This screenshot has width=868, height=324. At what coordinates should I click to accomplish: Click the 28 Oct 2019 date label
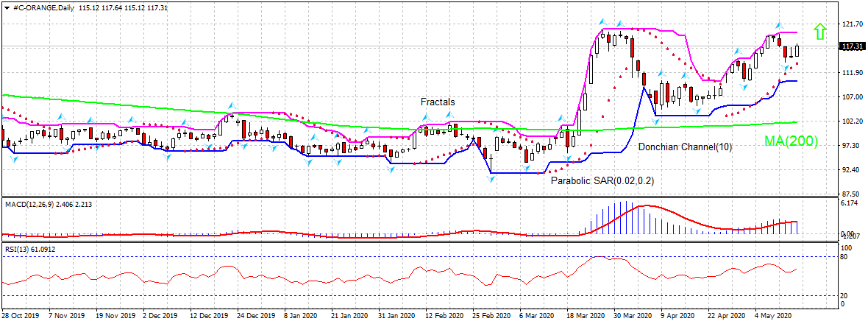(20, 315)
